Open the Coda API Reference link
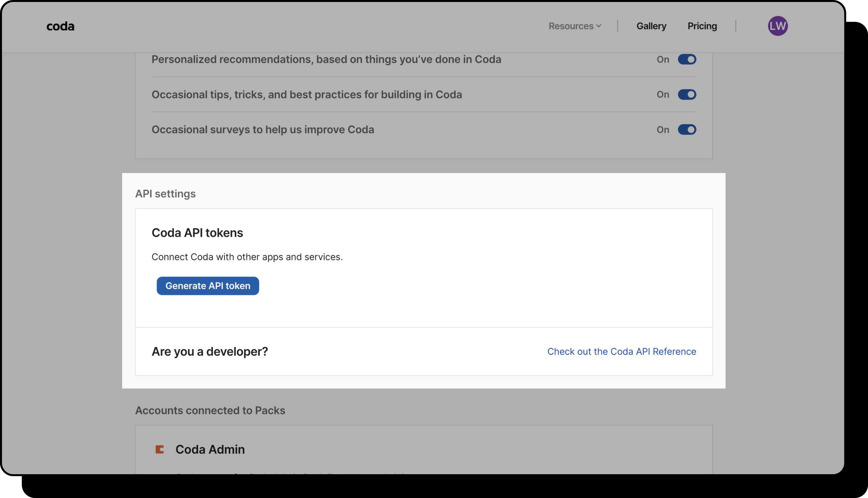This screenshot has width=868, height=498. pos(621,351)
